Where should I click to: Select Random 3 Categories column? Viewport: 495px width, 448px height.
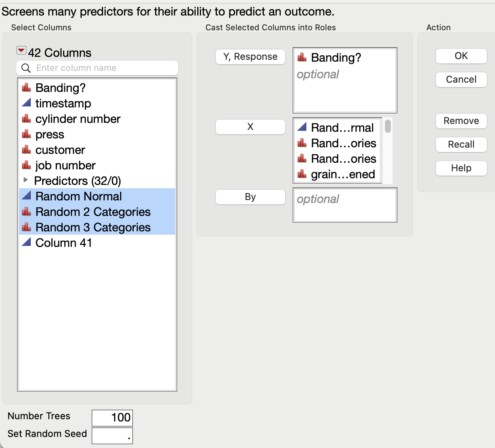[x=93, y=227]
